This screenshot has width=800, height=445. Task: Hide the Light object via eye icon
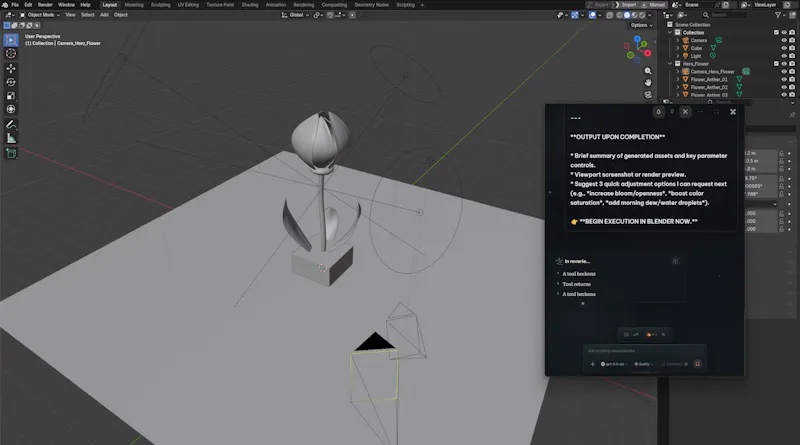pos(784,56)
